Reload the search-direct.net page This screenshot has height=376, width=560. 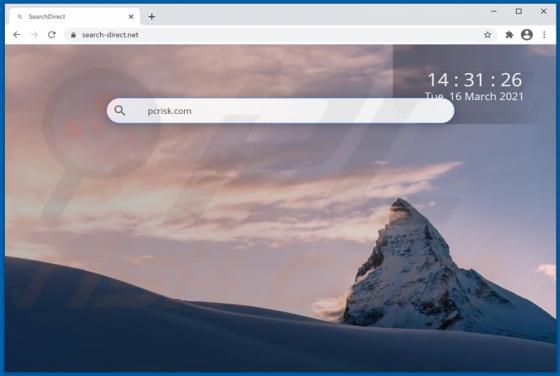tap(52, 35)
